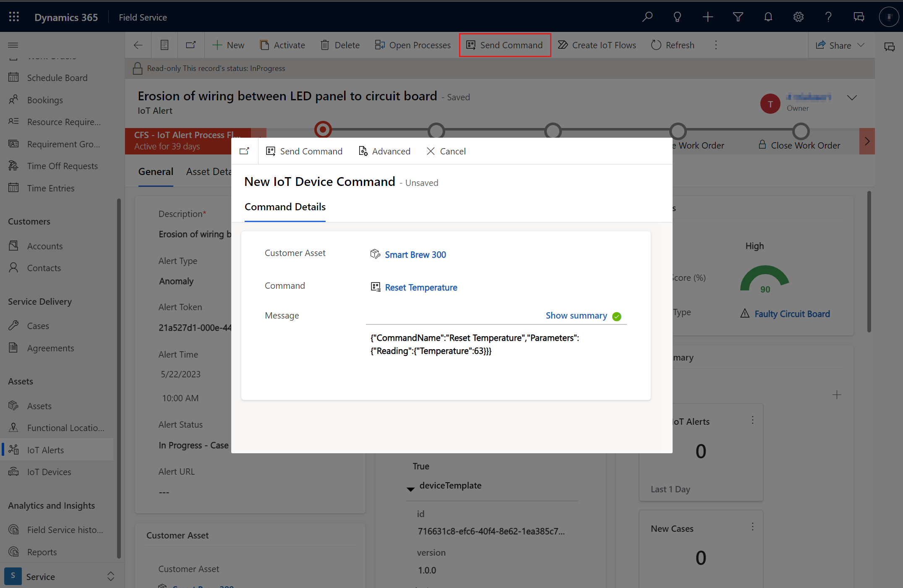This screenshot has width=903, height=588.
Task: Click the IoT Alerts sidebar icon
Action: click(13, 449)
